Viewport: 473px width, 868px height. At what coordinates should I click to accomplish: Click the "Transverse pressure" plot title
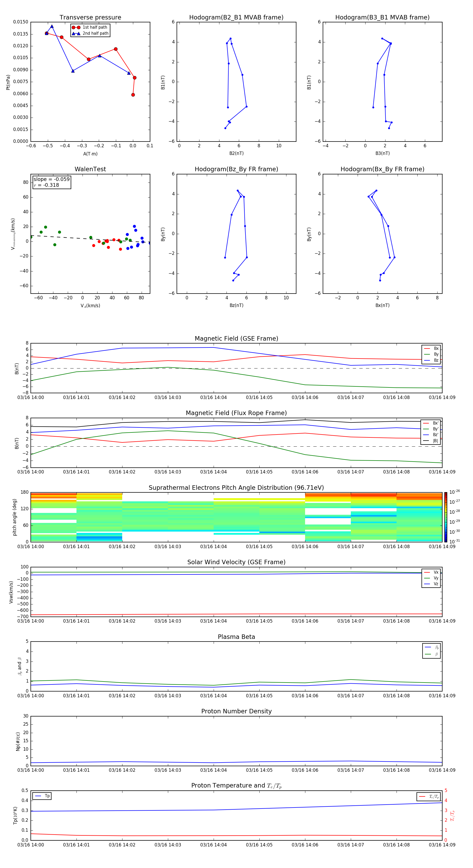pos(90,18)
